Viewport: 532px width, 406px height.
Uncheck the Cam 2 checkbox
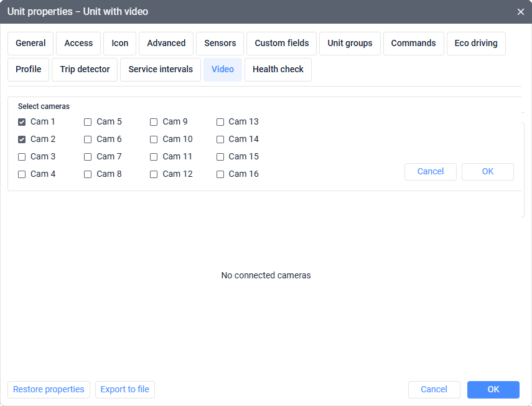(22, 139)
